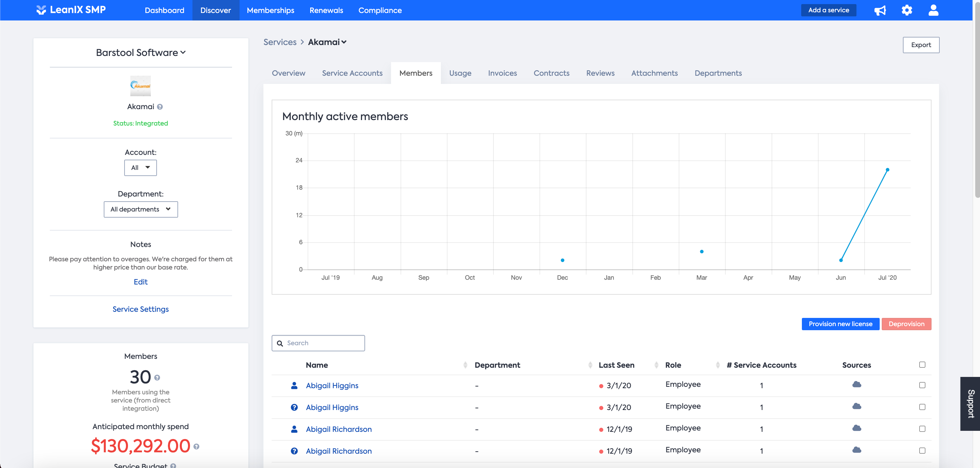Viewport: 980px width, 468px height.
Task: Click the cloud source icon for first Abigail Higgins
Action: tap(856, 384)
